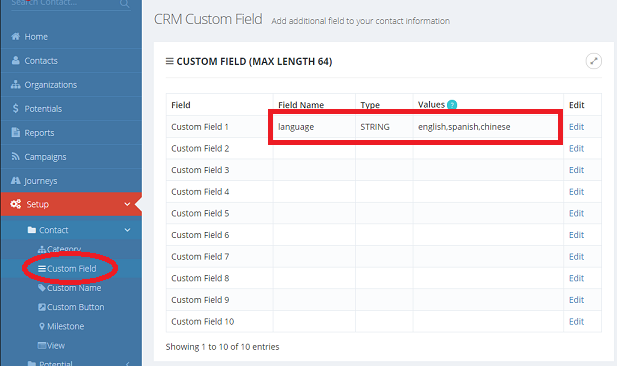Collapse the Setup menu chevron
Screen dimensions: 617x366
tap(127, 204)
